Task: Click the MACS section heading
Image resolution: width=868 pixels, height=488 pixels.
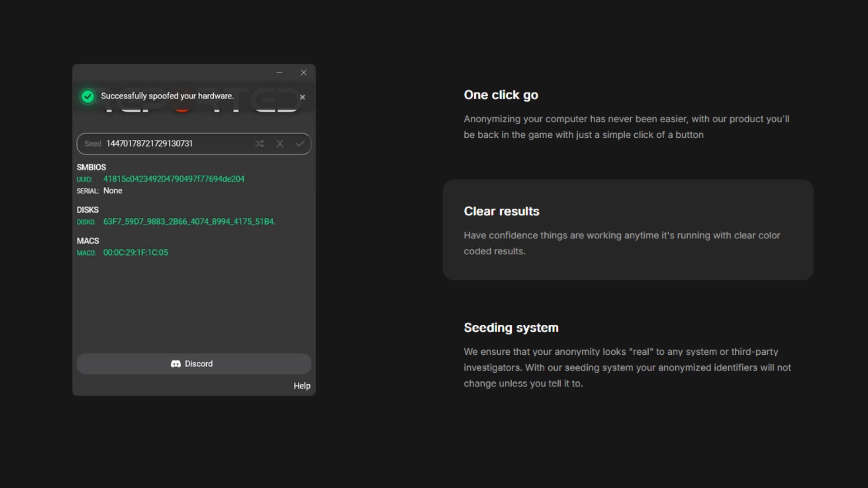Action: (88, 241)
